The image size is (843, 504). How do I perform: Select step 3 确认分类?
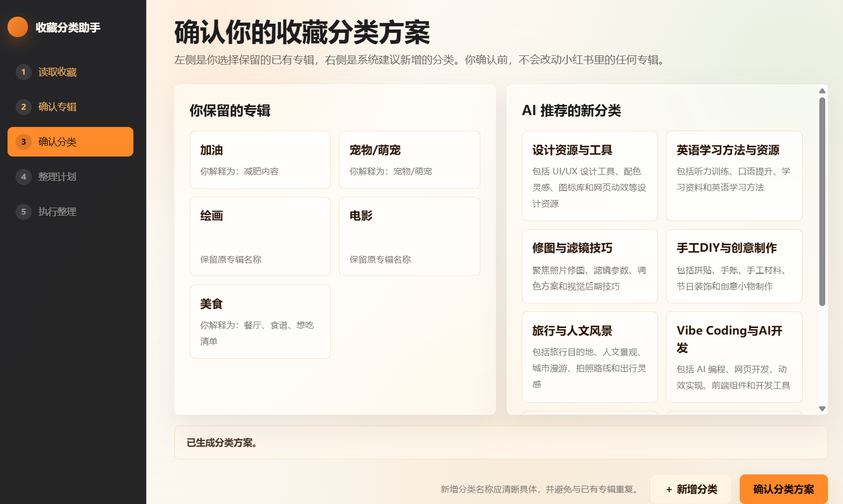[70, 142]
